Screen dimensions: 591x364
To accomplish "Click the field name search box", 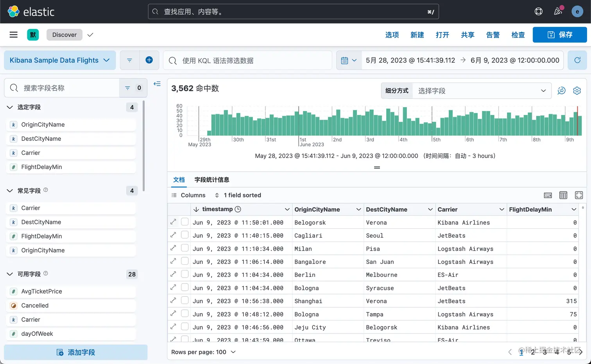I will [62, 88].
